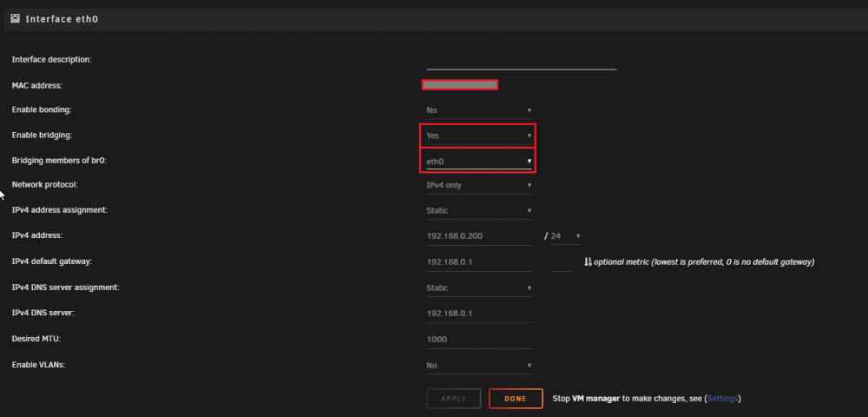Open the Enable bonding dropdown
The width and height of the screenshot is (868, 417).
point(479,110)
